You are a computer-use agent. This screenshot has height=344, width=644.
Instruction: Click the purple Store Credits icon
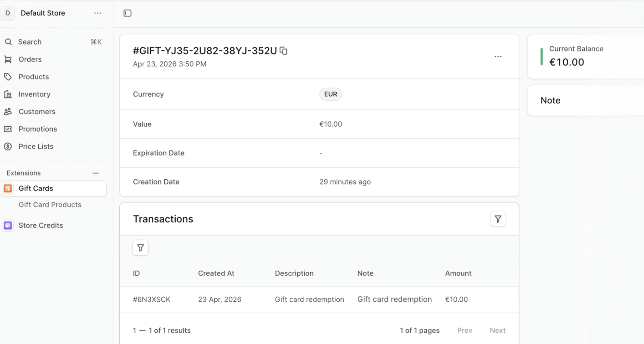(8, 226)
